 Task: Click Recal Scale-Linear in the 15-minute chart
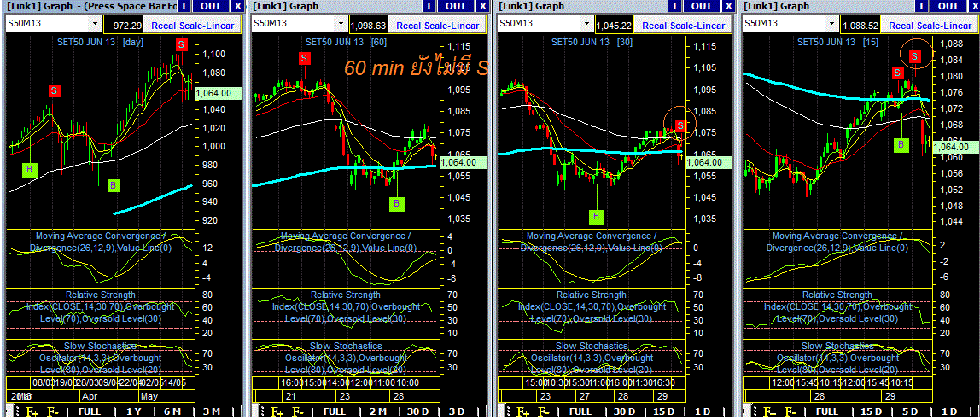(931, 25)
